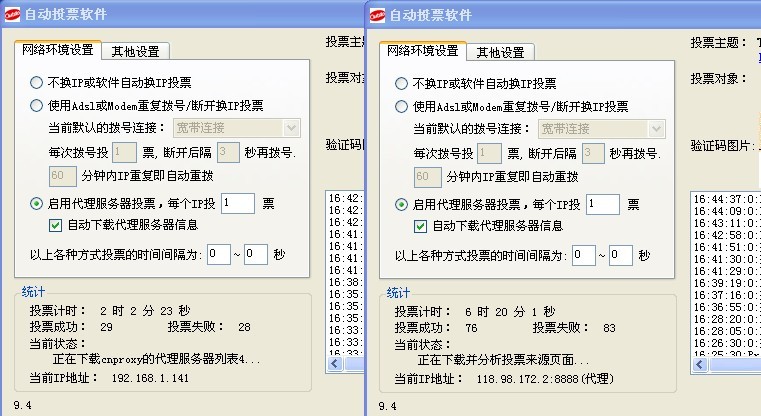Click the left window's app logo icon

[x=12, y=15]
